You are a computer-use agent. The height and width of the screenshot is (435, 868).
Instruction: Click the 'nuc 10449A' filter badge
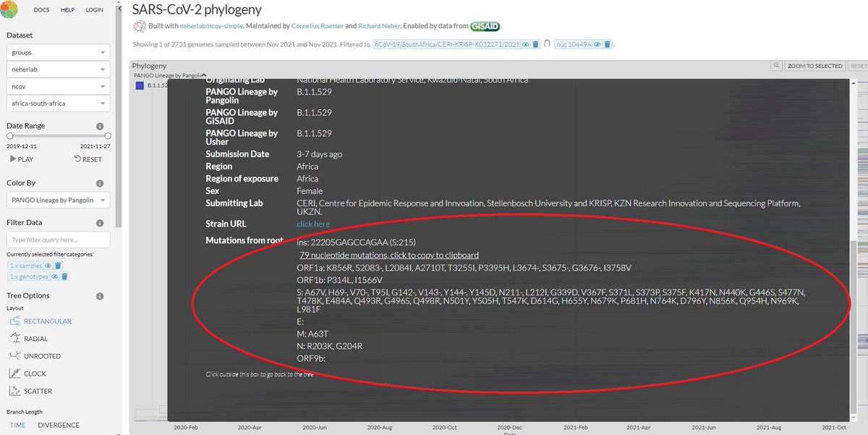tap(574, 45)
